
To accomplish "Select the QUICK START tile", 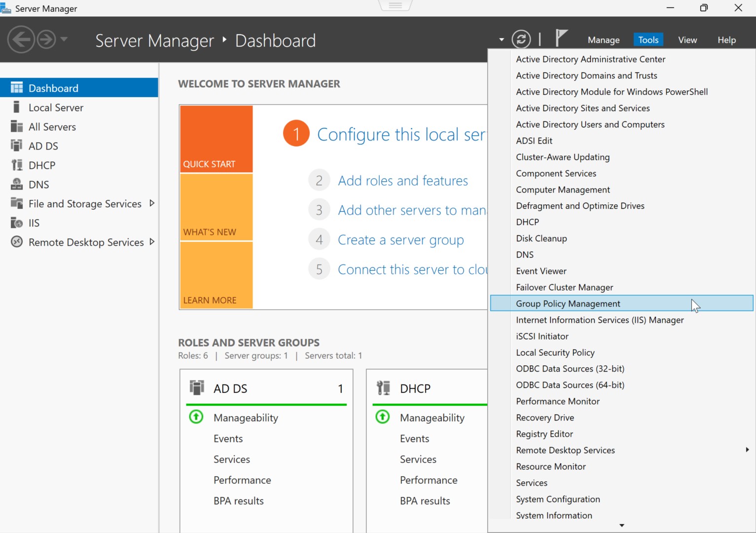I will click(x=216, y=139).
